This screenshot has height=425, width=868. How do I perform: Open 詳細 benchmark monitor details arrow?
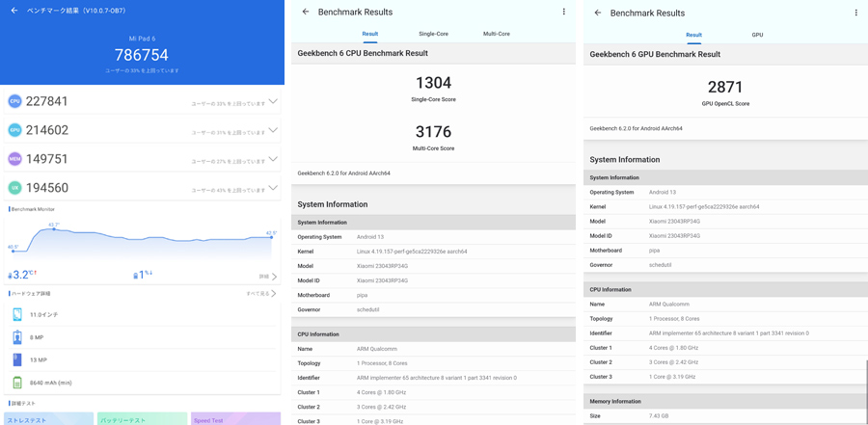pos(268,277)
